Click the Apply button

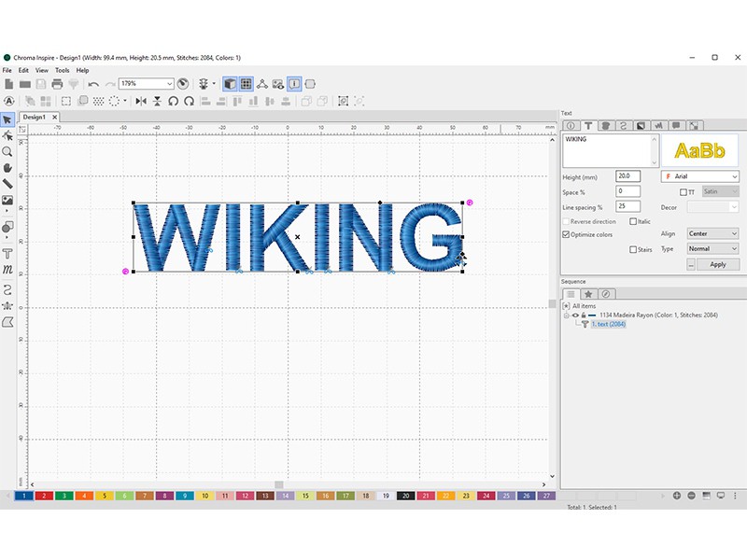[717, 264]
